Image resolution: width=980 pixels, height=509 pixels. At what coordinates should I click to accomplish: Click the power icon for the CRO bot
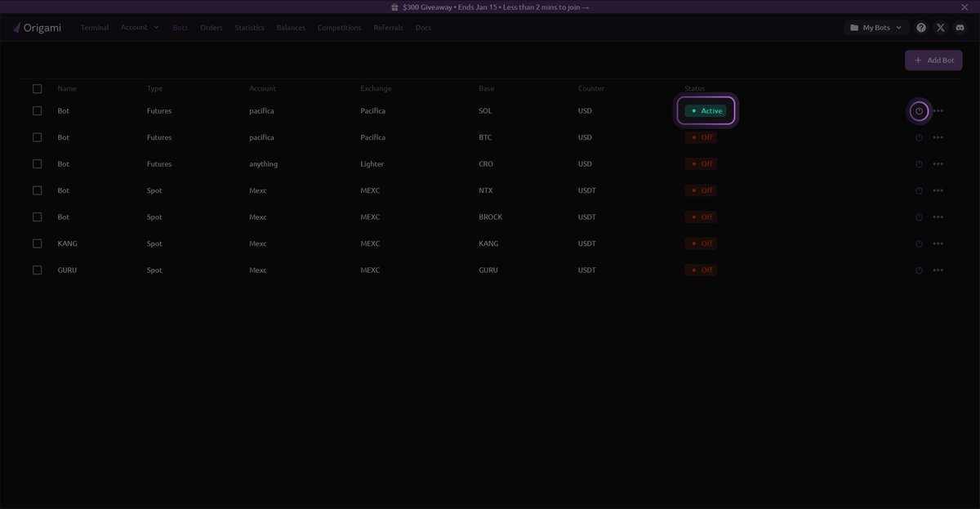pos(919,164)
